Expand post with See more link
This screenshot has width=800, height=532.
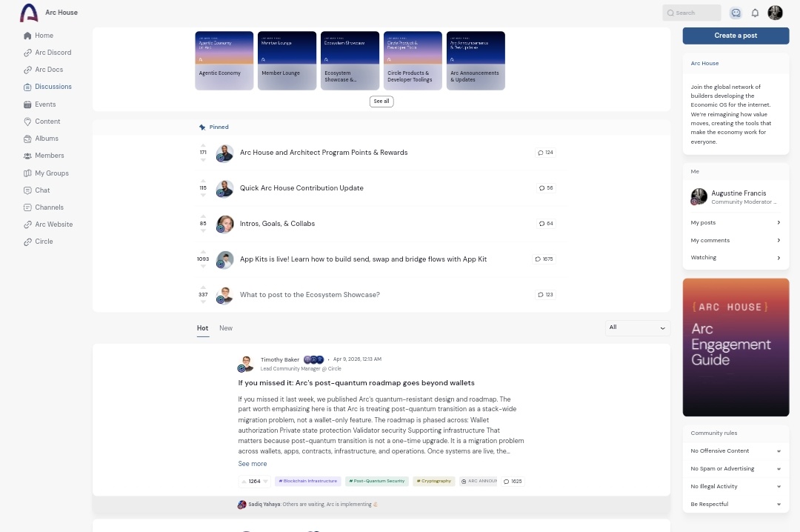click(x=252, y=464)
